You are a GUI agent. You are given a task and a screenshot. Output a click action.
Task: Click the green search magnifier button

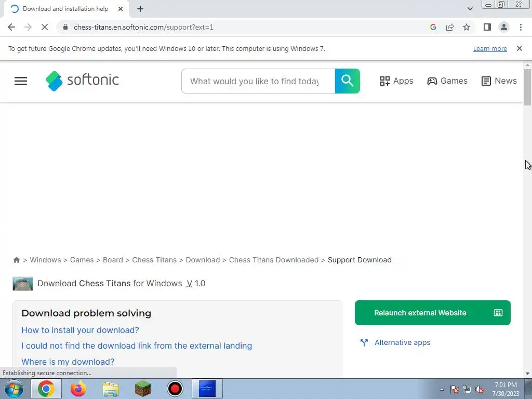tap(347, 81)
